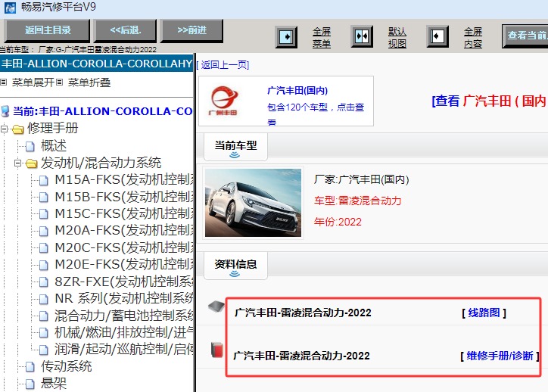
Task: Click the page icon beside 混合动力/蓄电池控制系统
Action: [x=44, y=316]
